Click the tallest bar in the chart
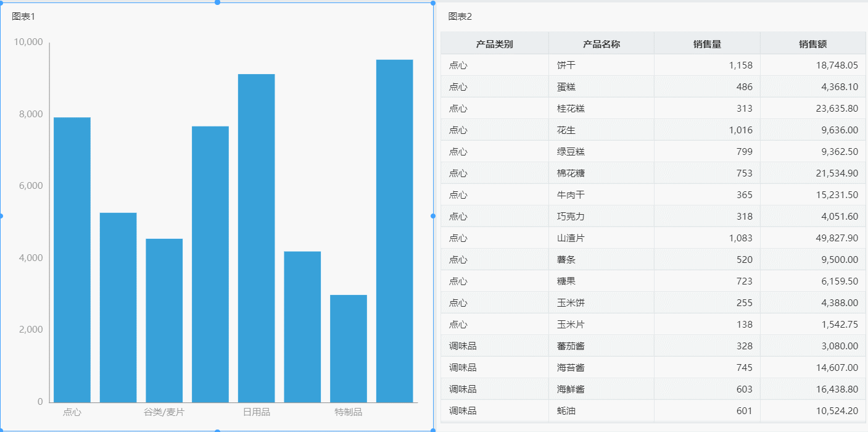 [394, 231]
